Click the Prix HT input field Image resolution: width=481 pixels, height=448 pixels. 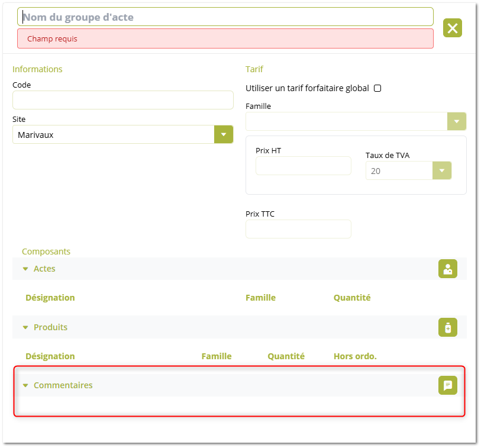(303, 166)
